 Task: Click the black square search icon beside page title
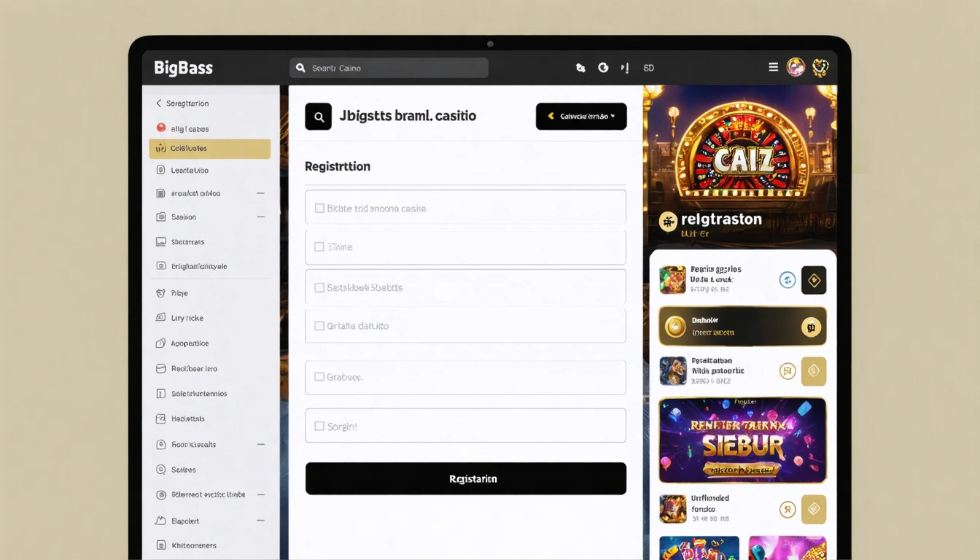coord(318,116)
